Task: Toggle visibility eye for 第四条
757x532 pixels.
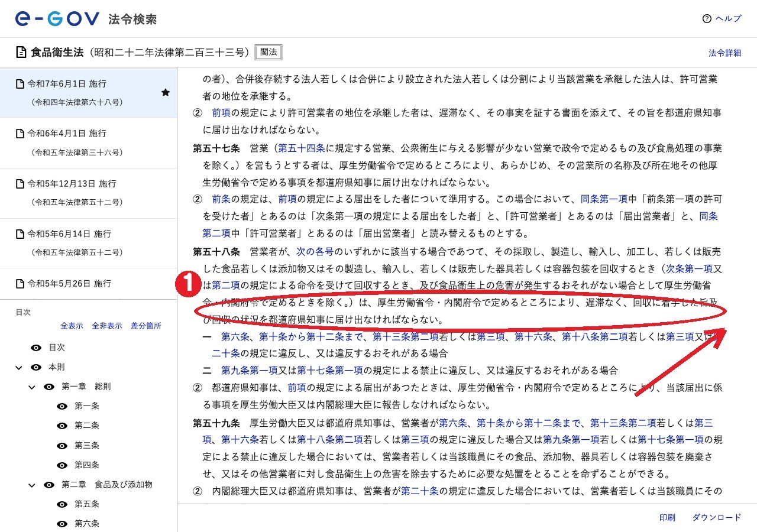Action: point(62,465)
